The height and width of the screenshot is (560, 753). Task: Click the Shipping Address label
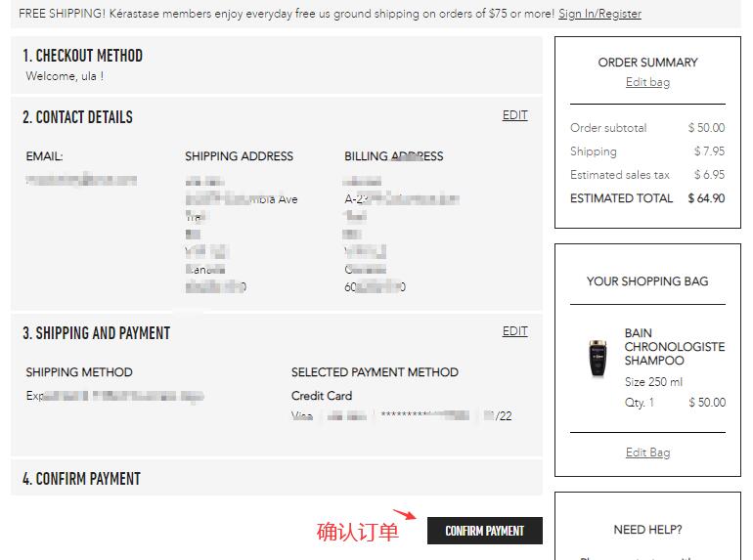pyautogui.click(x=239, y=156)
